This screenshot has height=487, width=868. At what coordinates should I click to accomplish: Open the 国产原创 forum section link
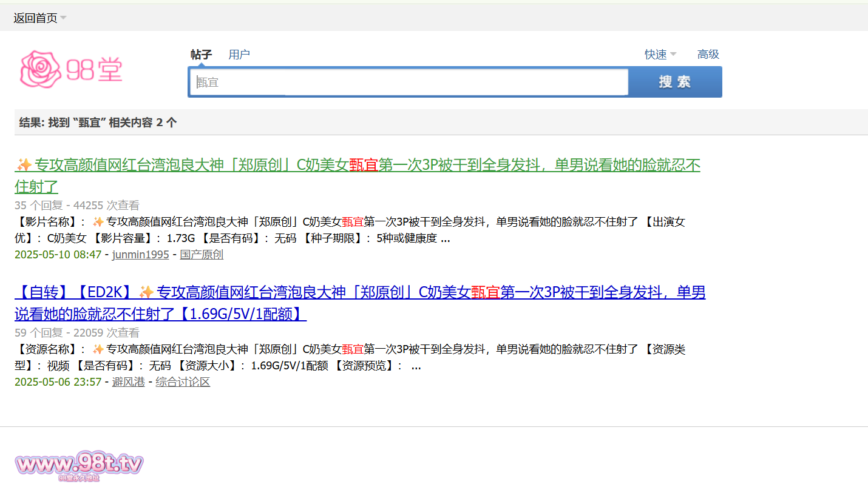[x=202, y=255]
